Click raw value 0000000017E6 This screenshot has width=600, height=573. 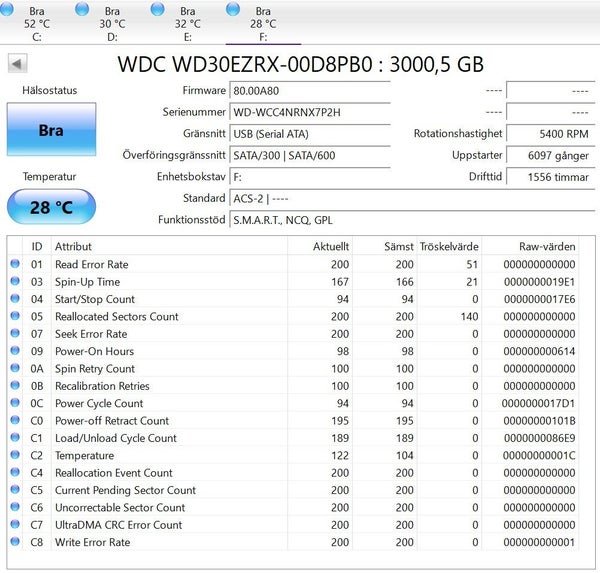[539, 299]
